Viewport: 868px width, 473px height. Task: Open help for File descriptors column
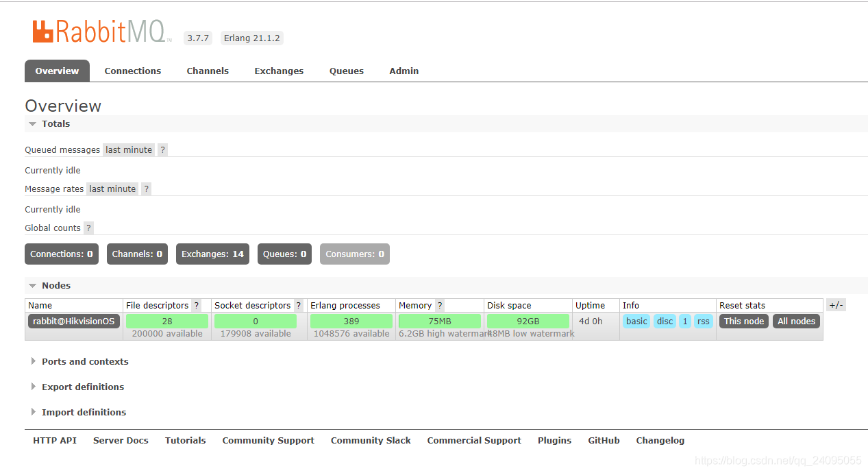point(197,305)
